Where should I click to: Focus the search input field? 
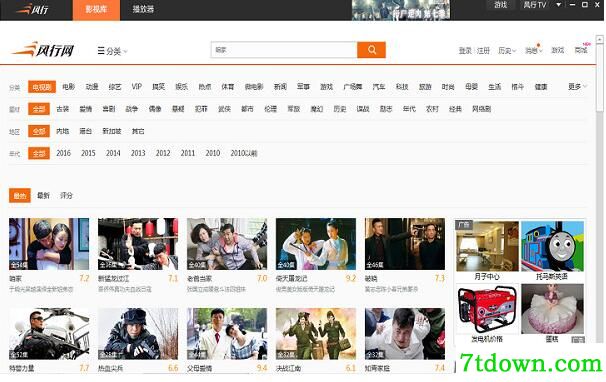click(284, 50)
